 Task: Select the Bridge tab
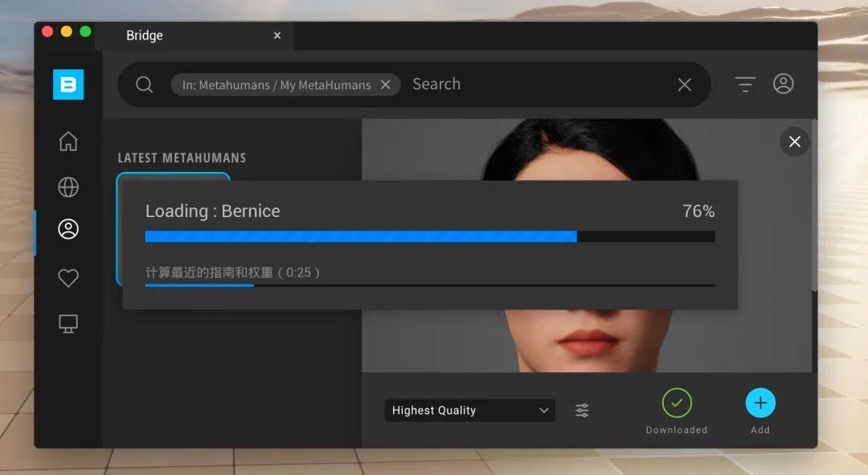145,35
